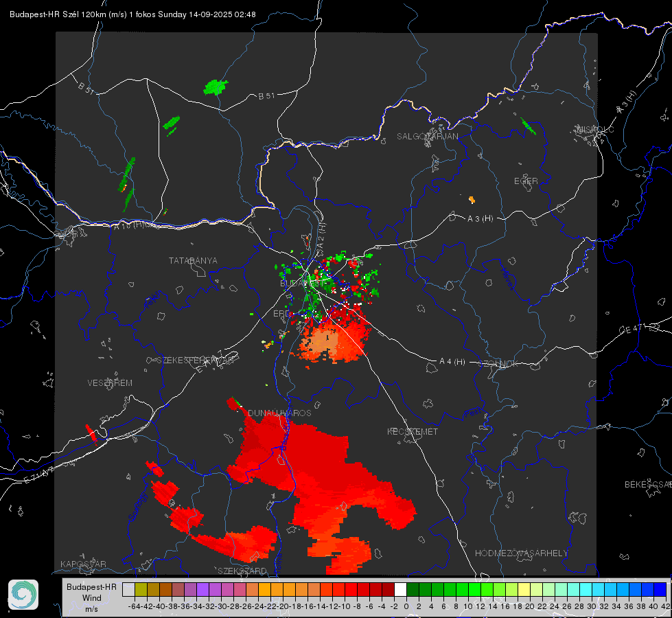Click the "A 2 (H)" road label near Budapest

321,236
